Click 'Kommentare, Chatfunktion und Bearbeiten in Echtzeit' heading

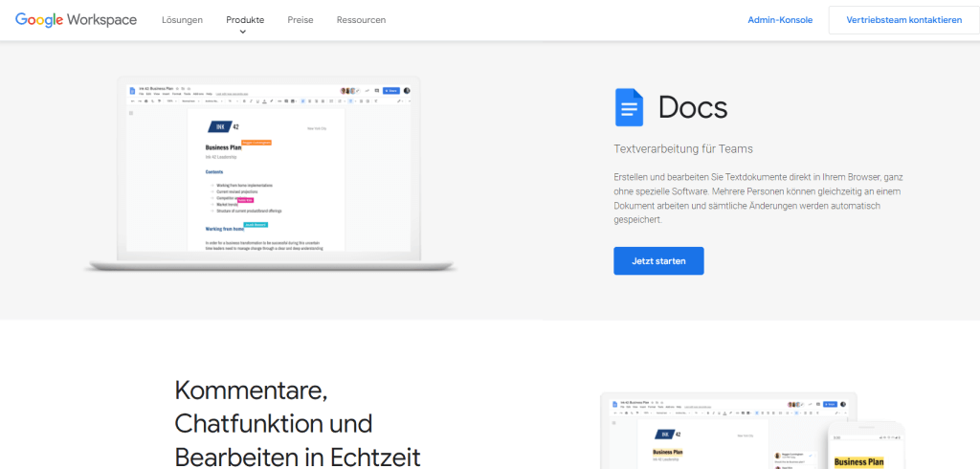[298, 423]
